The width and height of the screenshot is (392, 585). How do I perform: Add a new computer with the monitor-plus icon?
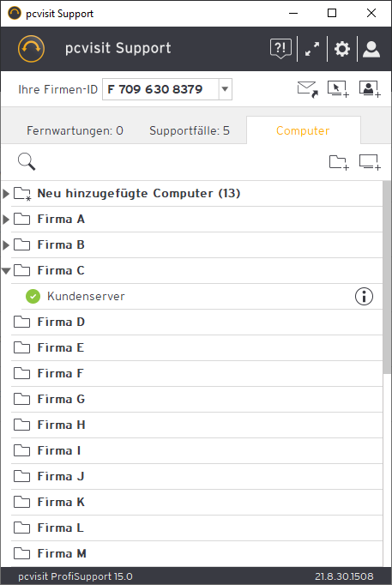370,163
